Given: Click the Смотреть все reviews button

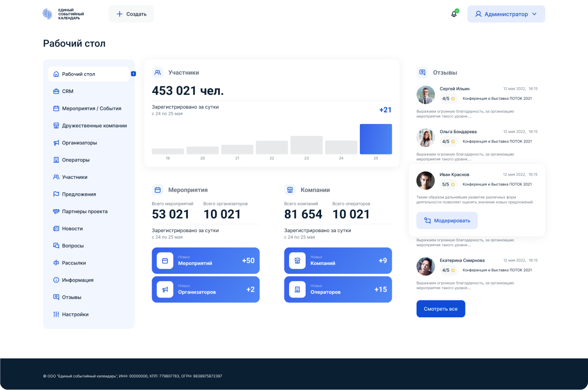Looking at the screenshot, I should coord(440,309).
